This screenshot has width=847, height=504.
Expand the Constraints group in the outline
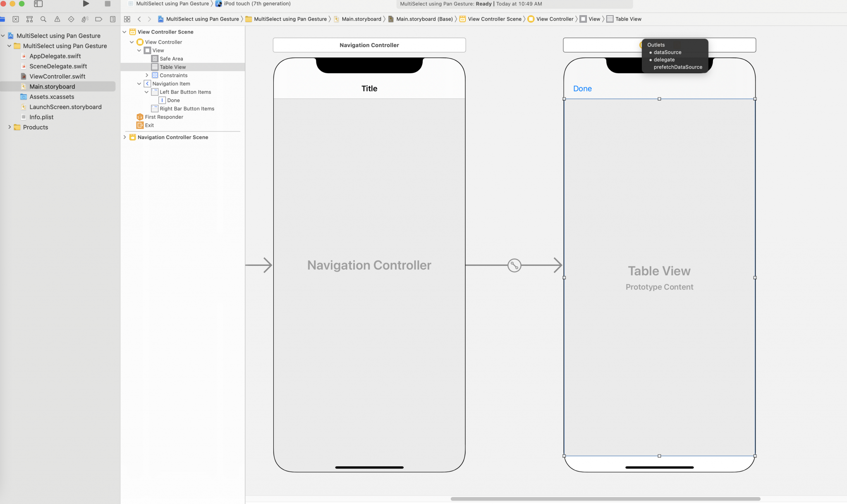147,75
